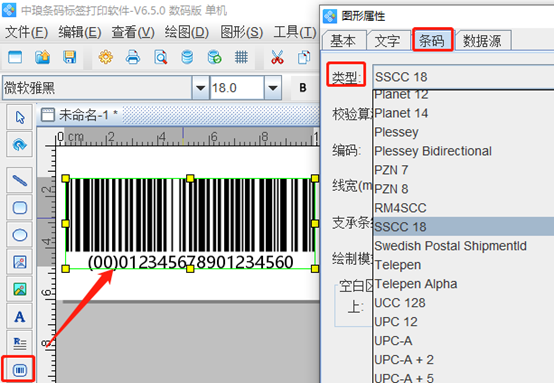Open the 绘图(D) menu
554x383 pixels.
[187, 33]
